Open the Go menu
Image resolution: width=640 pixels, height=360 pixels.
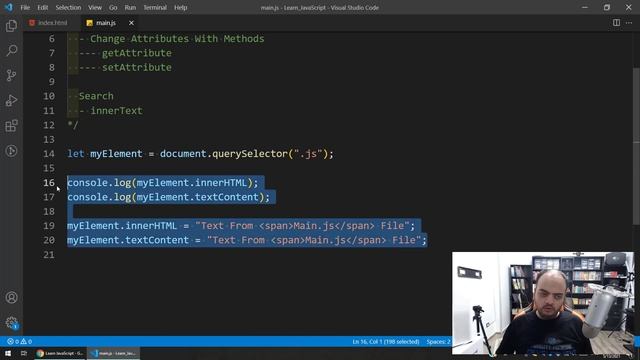[x=113, y=7]
